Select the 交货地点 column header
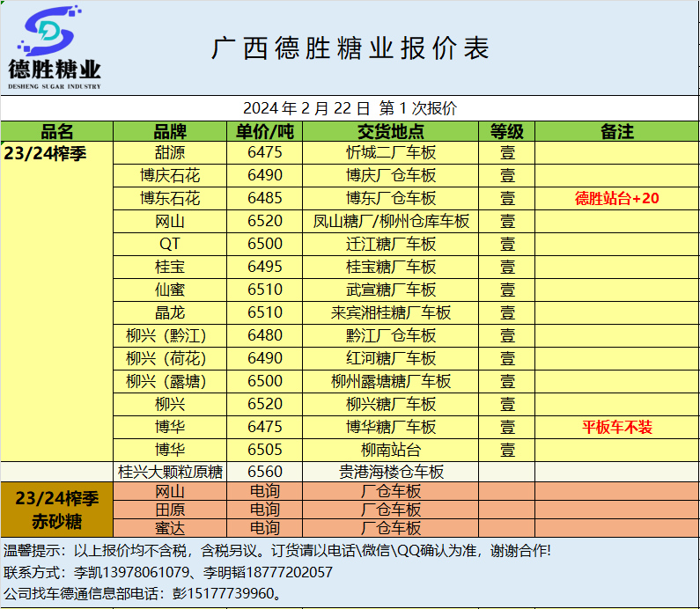The height and width of the screenshot is (609, 700). click(x=391, y=131)
